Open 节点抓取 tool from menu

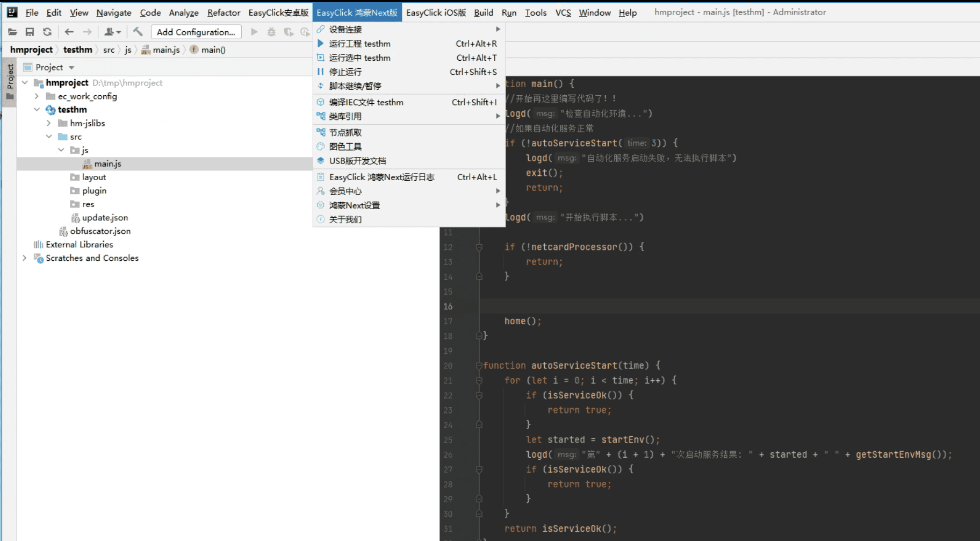pos(345,132)
